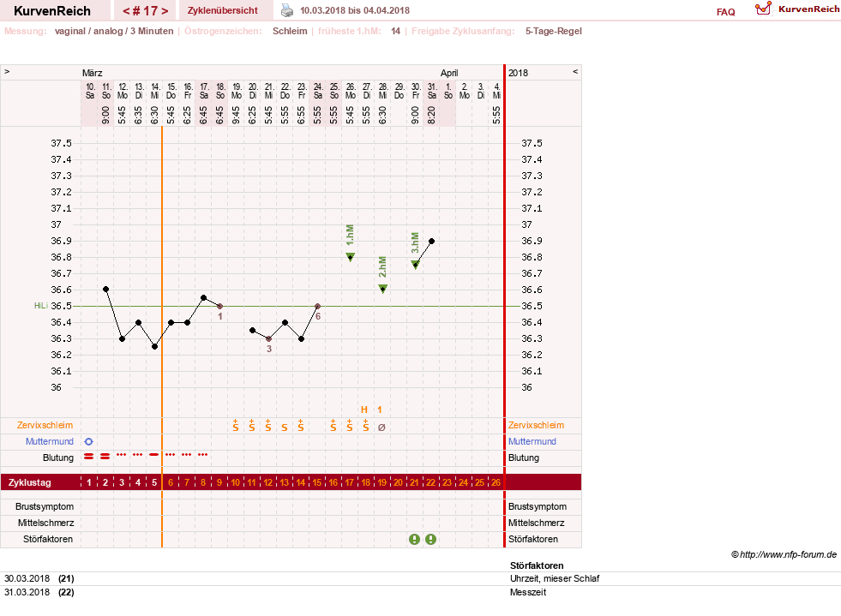Click the Muttermund row label on the left
Viewport: 841px width, 616px height.
[x=50, y=441]
